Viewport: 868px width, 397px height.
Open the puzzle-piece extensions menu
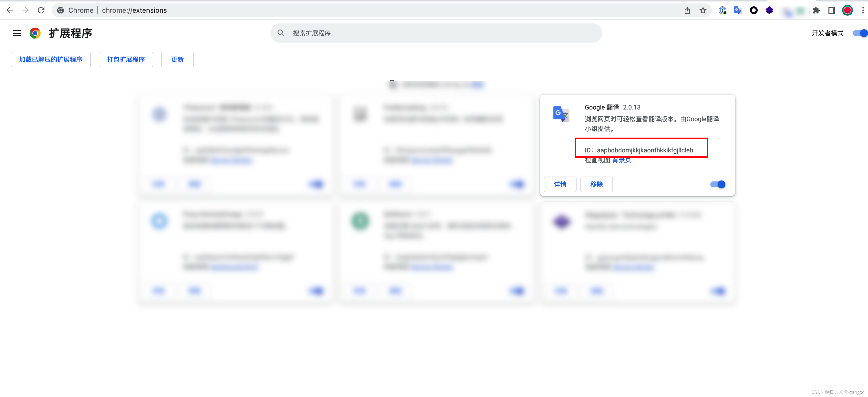point(816,10)
